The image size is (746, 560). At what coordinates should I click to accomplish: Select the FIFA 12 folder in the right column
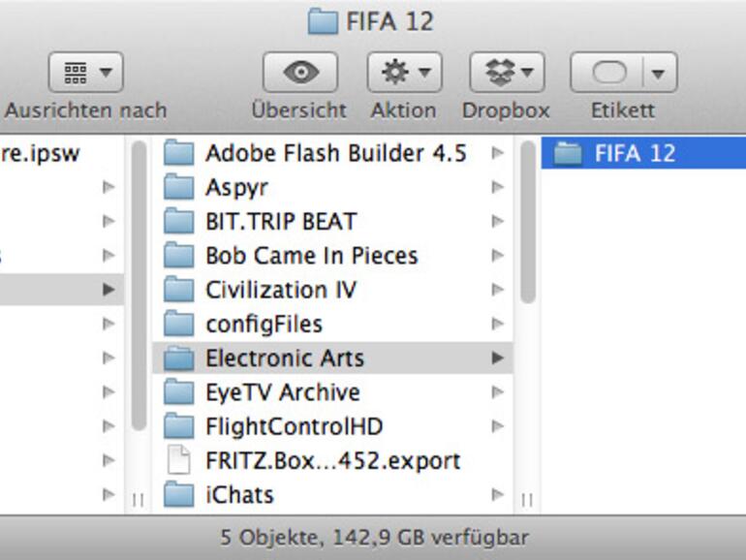point(635,153)
